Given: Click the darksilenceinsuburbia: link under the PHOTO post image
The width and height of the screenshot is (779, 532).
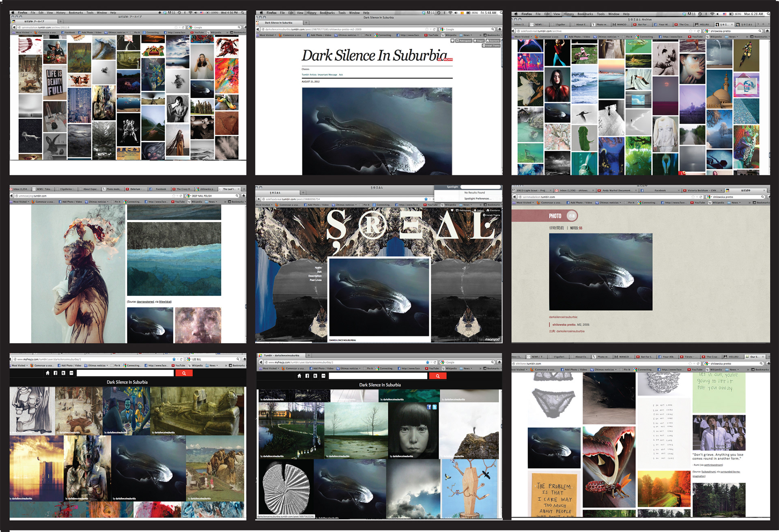Looking at the screenshot, I should pos(563,317).
